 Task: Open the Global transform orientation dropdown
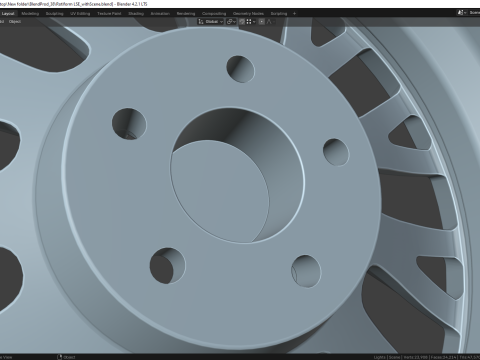pyautogui.click(x=210, y=22)
